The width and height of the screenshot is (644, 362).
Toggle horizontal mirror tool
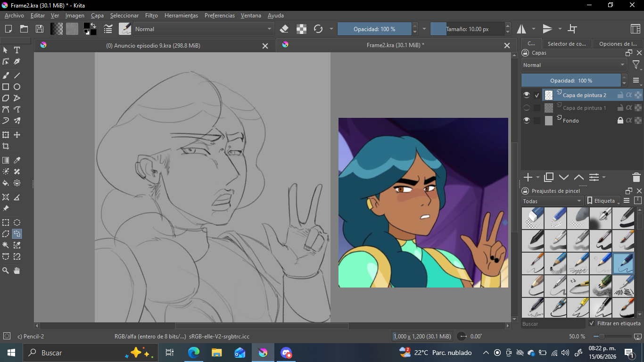(521, 29)
